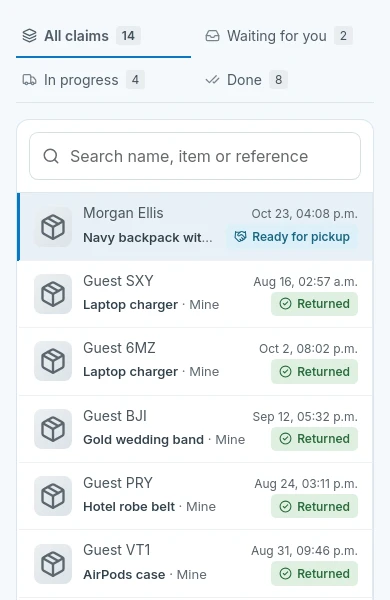Click the package icon for Guest SXY

point(53,294)
